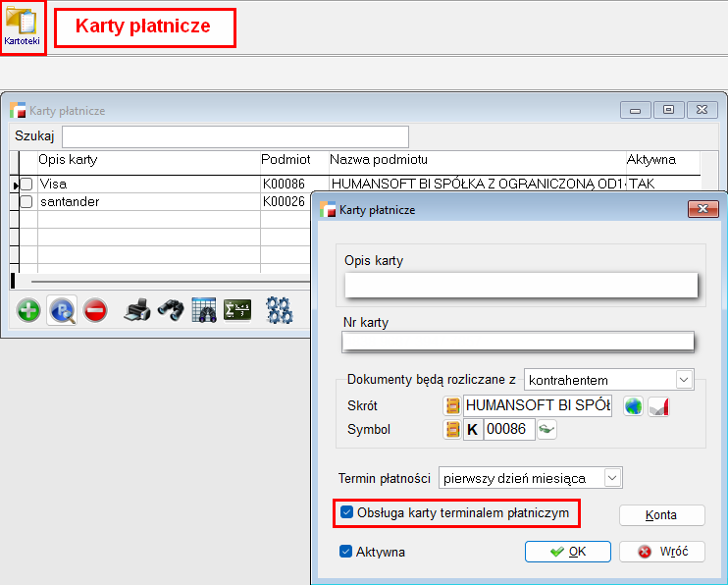
Task: Open settings gears icon
Action: 279,310
